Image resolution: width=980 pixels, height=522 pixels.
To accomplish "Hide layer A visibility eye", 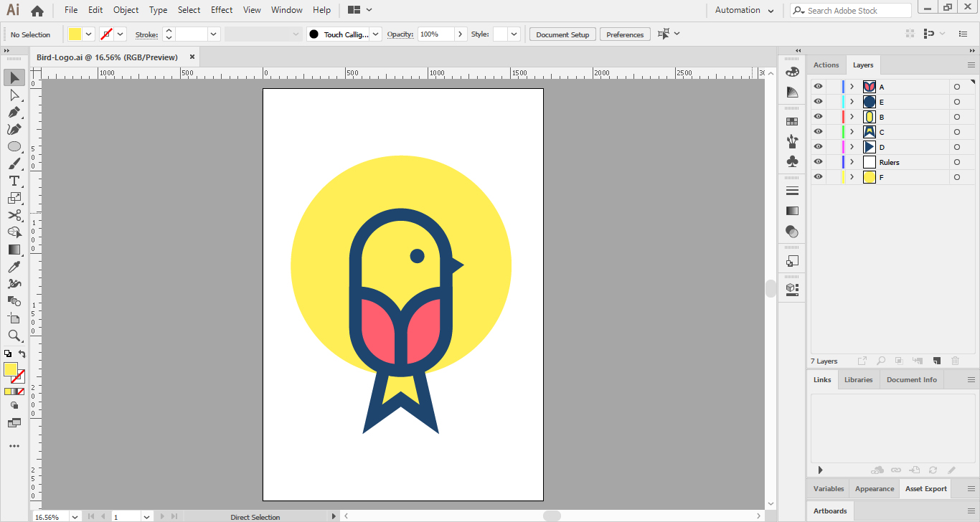I will coord(818,86).
